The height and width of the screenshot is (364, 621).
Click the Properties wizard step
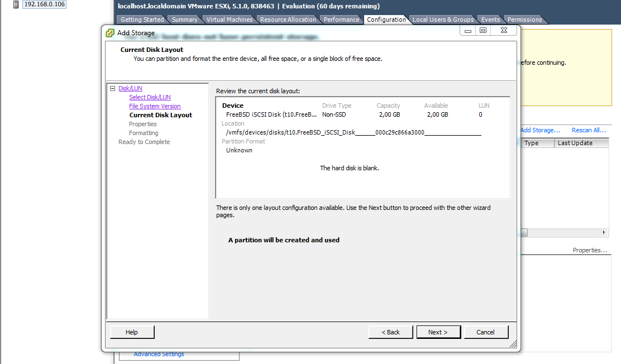coord(142,124)
